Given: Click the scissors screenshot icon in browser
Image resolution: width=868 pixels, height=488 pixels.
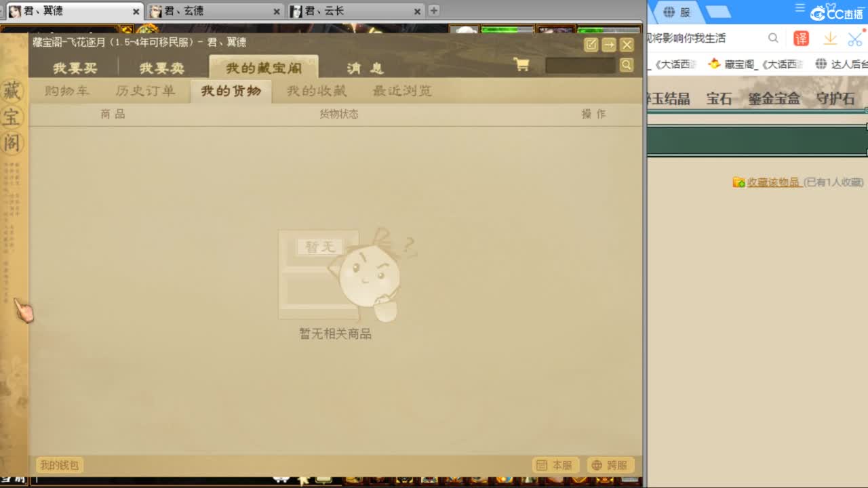Looking at the screenshot, I should tap(854, 39).
